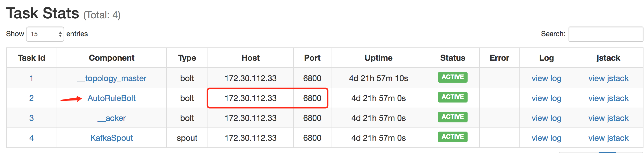Click task ID 1 link
Screen dimensions: 644x153
point(31,78)
